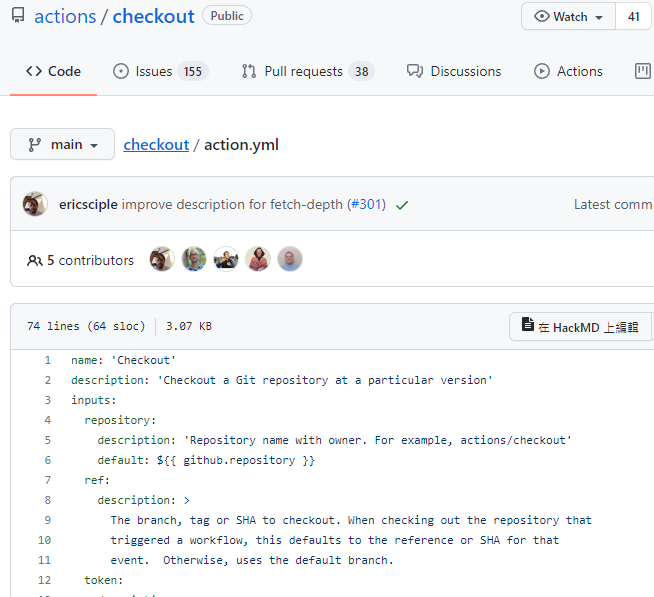Open the third contributor avatar

[x=226, y=259]
